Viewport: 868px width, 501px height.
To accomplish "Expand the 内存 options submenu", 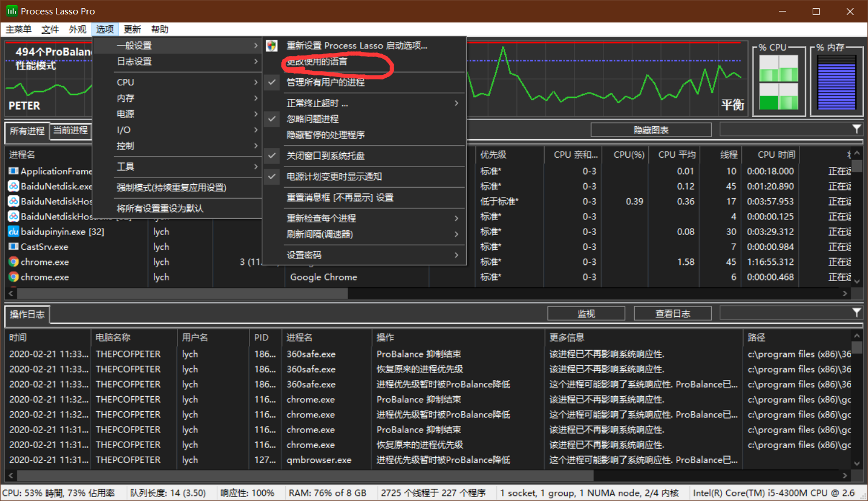I will click(177, 98).
